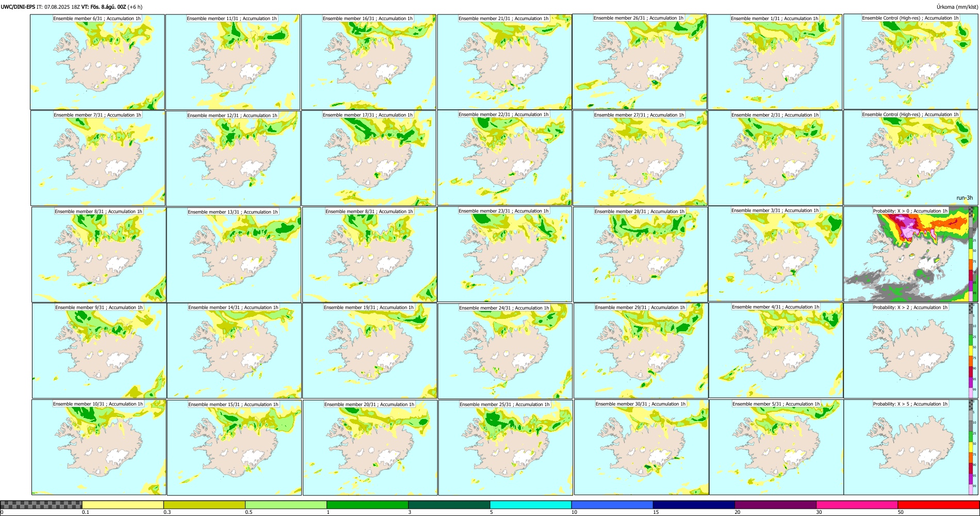Open the Ensemble member 26/31 map
Screen dimensions: 980x516
[x=640, y=61]
